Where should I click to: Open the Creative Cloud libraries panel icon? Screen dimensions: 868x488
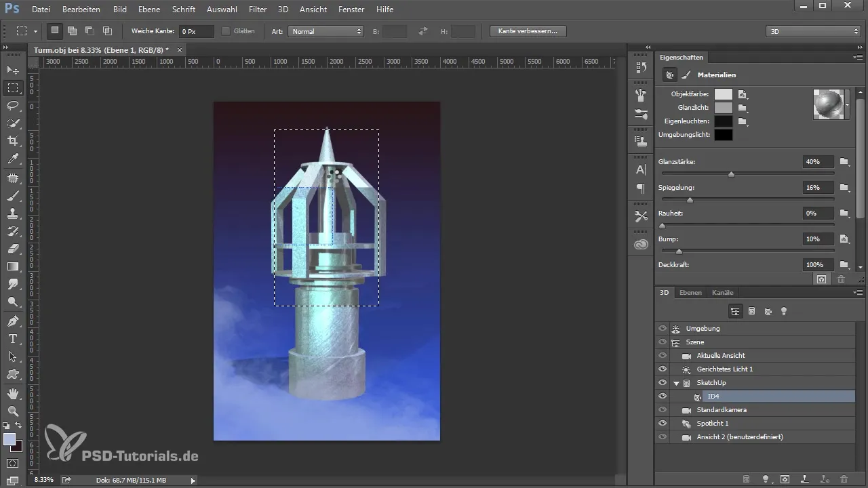pos(641,244)
